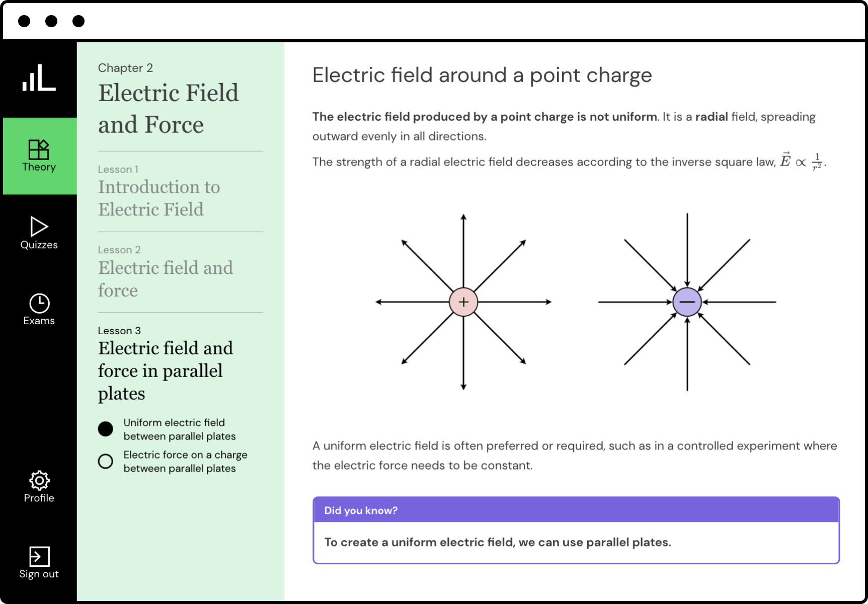The width and height of the screenshot is (868, 604).
Task: Open 'Uniform electric field between parallel plates' topic
Action: point(180,429)
